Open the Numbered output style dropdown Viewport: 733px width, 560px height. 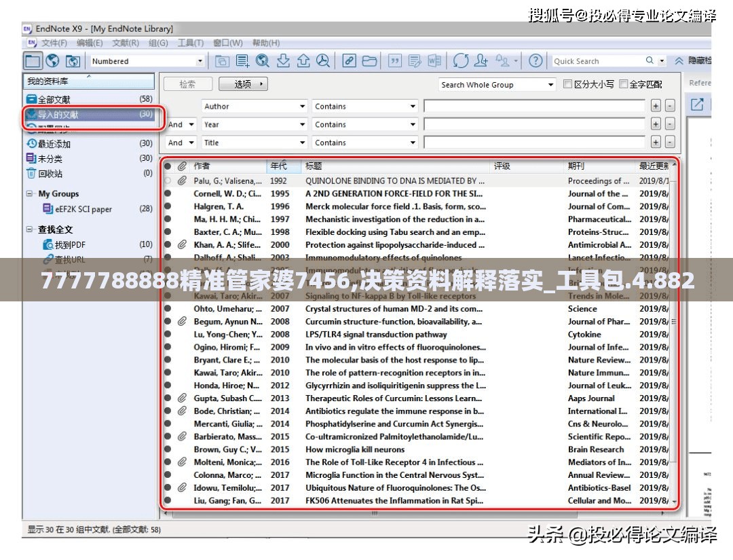click(200, 61)
